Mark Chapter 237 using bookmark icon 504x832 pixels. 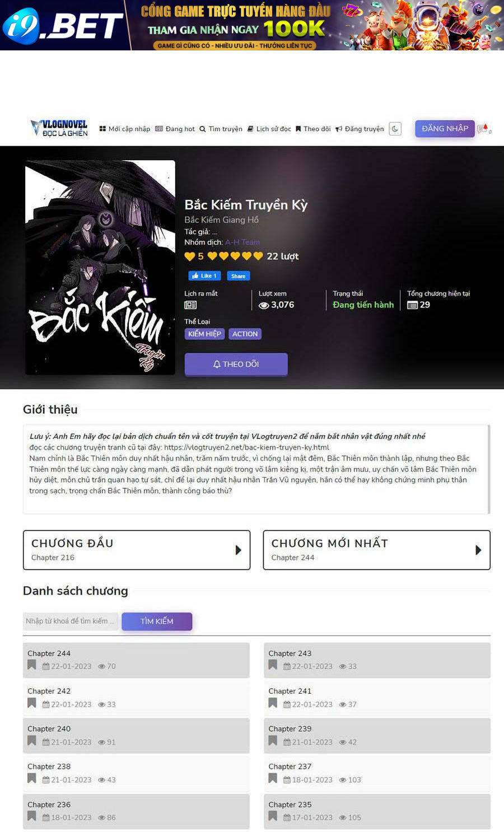point(273,778)
